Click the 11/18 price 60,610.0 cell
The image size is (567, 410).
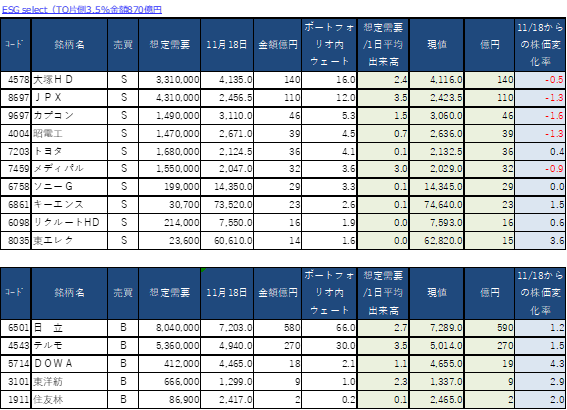227,240
